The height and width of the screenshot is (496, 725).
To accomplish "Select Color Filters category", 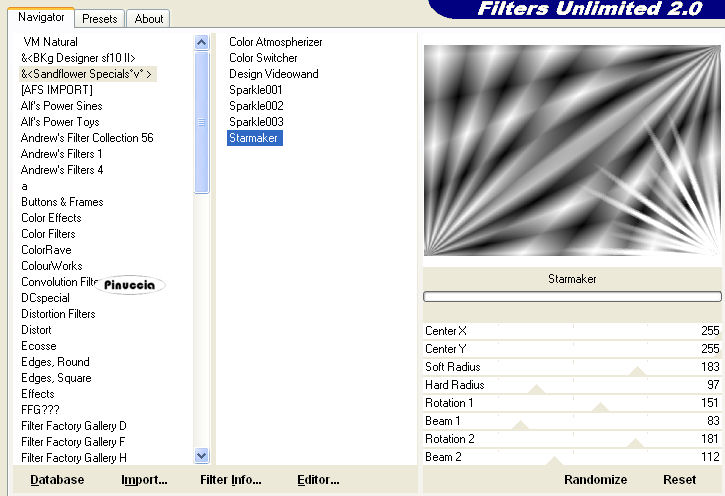I will point(48,234).
